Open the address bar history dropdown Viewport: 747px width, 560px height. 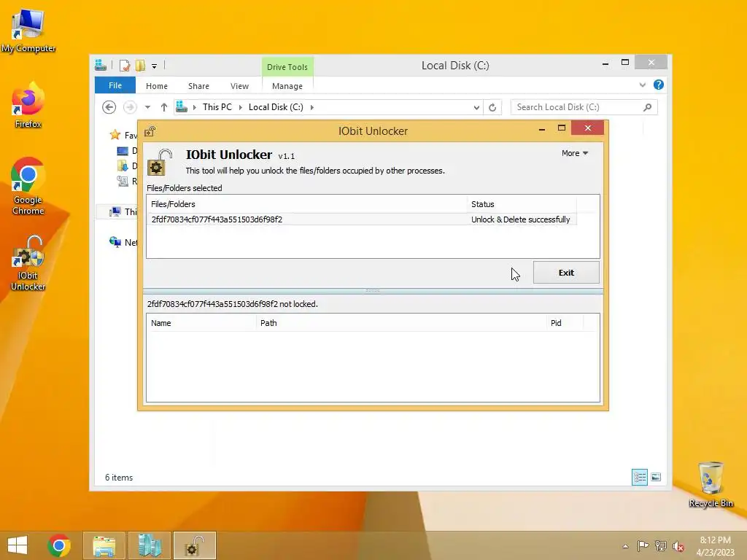click(476, 108)
